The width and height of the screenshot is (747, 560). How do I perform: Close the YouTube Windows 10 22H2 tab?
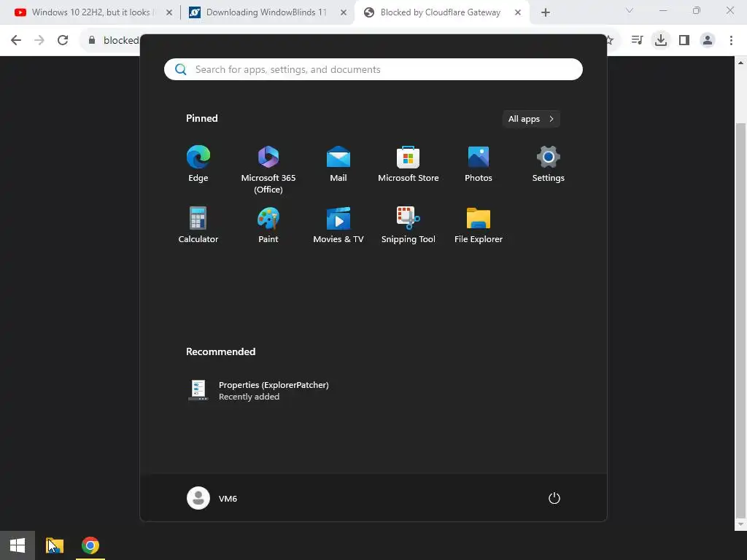click(169, 13)
